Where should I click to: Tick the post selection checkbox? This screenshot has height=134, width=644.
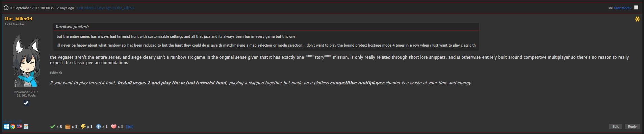pyautogui.click(x=636, y=7)
